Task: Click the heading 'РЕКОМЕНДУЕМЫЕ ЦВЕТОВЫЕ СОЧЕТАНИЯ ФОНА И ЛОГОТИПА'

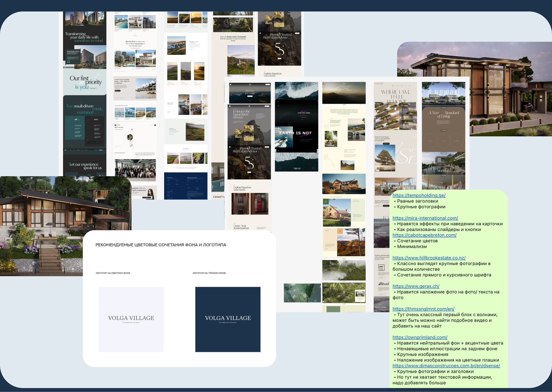Action: [161, 245]
